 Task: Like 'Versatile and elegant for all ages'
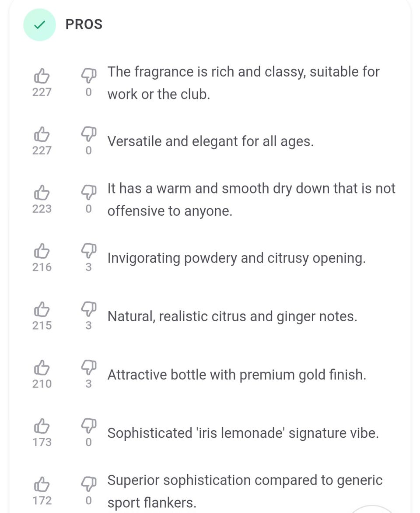click(42, 134)
